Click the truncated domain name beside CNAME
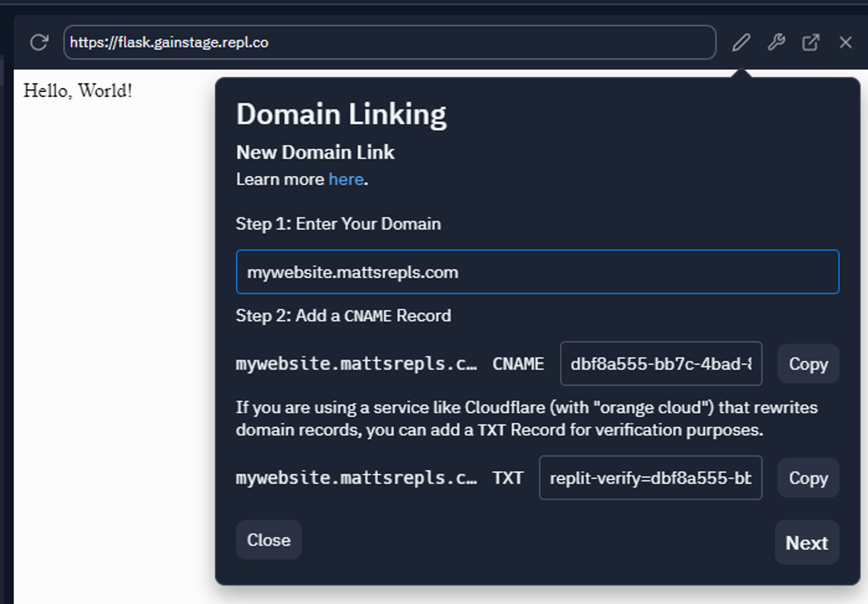 [356, 364]
